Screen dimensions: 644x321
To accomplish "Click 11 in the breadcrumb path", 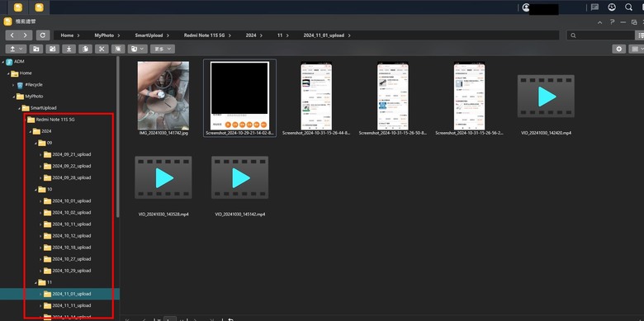I will point(280,35).
